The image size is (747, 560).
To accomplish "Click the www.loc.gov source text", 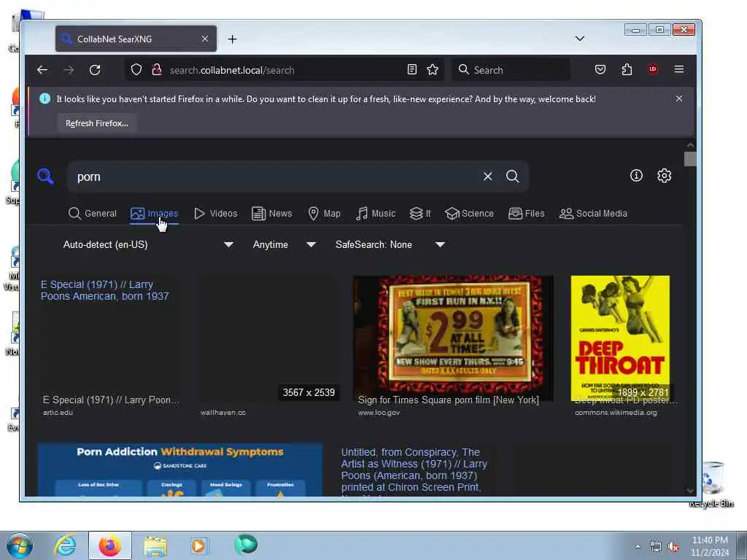I will pos(379,413).
